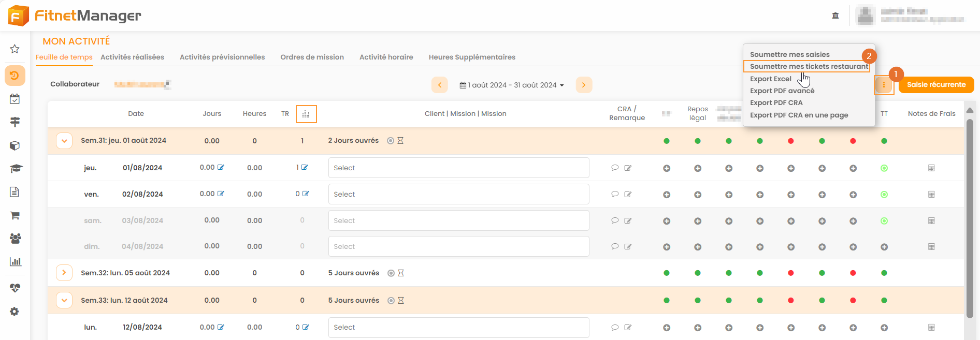Click the mission Select field for 01/08/2024
The height and width of the screenshot is (340, 980).
pyautogui.click(x=458, y=168)
